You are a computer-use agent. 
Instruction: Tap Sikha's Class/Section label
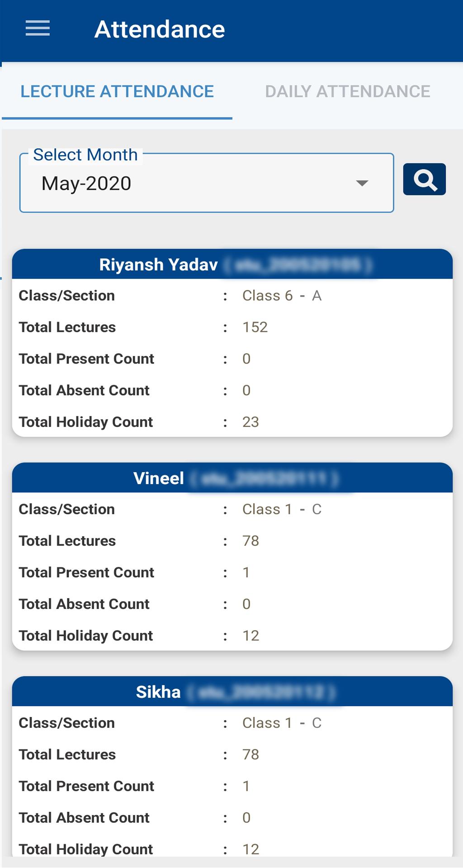coord(66,723)
